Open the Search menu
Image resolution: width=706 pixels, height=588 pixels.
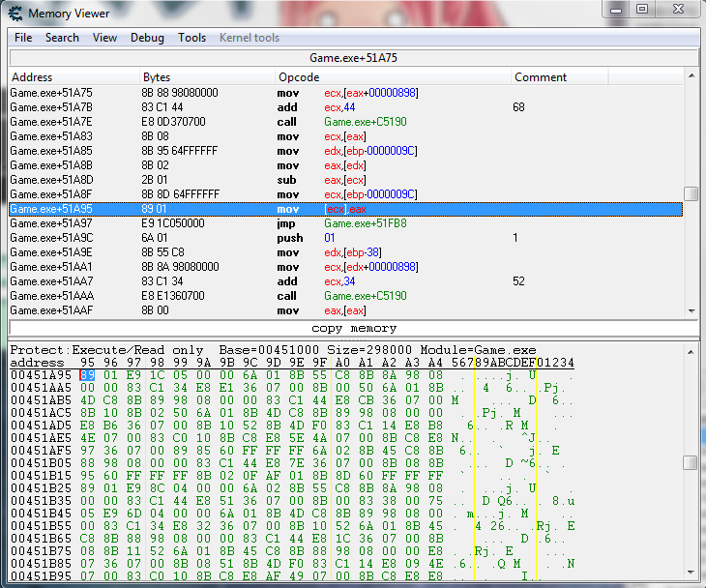pyautogui.click(x=62, y=38)
